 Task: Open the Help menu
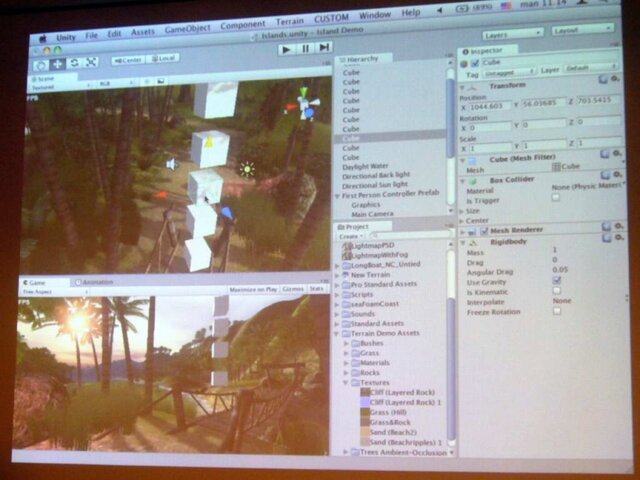pos(411,13)
